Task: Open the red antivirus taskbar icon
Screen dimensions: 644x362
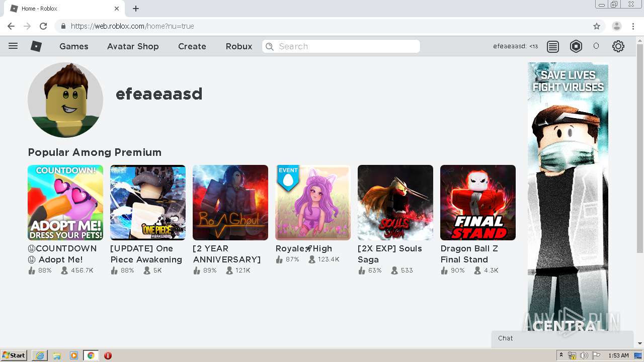Action: [x=108, y=355]
